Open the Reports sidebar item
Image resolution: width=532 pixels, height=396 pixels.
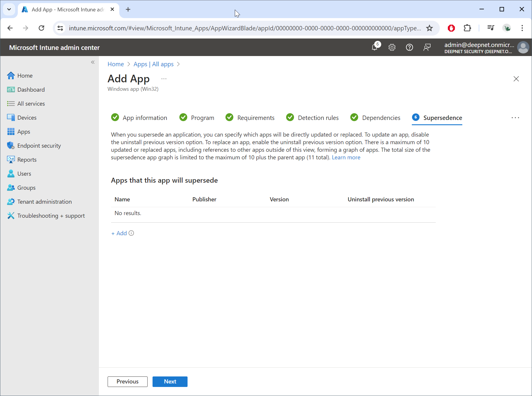pyautogui.click(x=27, y=160)
